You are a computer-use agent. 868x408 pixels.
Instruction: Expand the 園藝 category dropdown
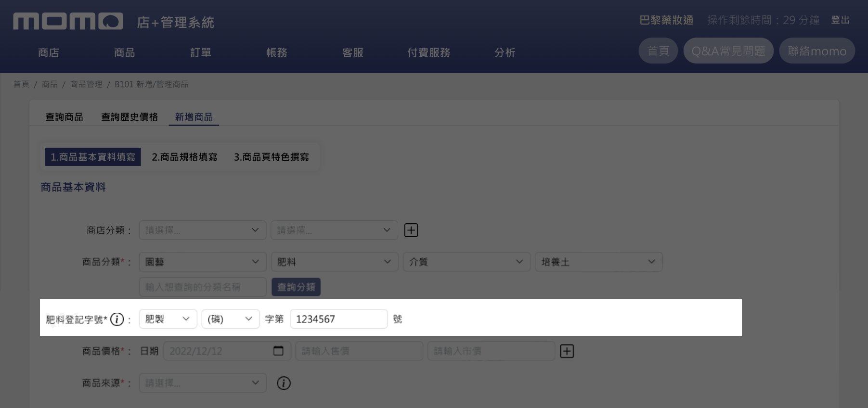pos(203,262)
